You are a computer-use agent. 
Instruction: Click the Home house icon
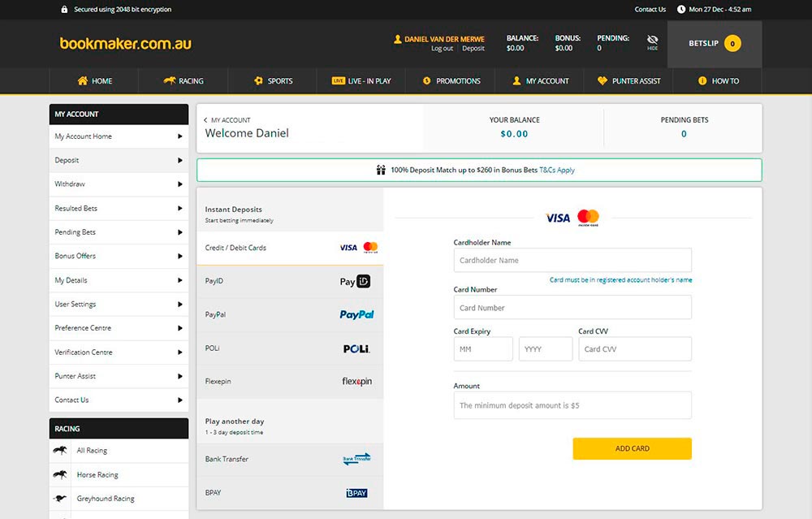click(82, 80)
